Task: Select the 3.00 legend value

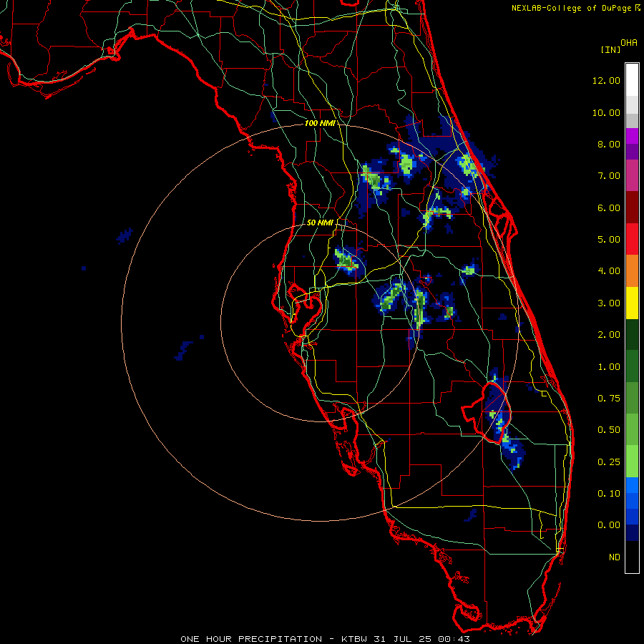Action: click(x=609, y=303)
